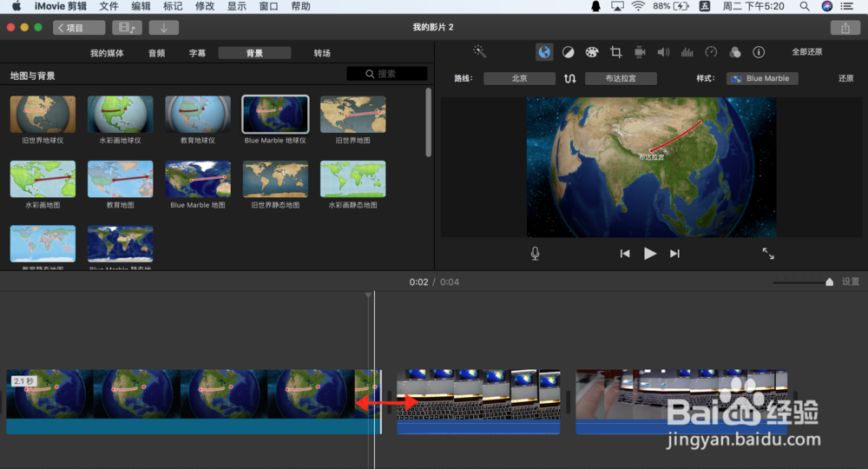Select 旧世界地球仪 map thumbnail
Screen dimensions: 868x469
point(43,114)
